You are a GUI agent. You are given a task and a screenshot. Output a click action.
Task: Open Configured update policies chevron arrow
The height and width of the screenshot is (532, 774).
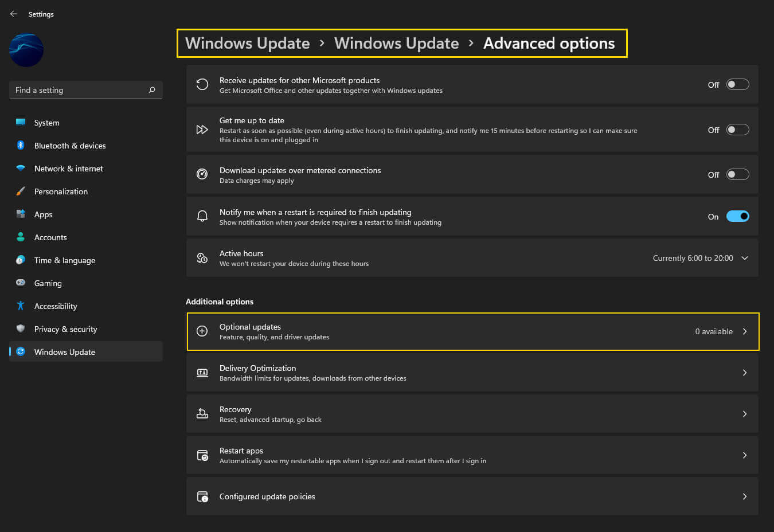745,496
